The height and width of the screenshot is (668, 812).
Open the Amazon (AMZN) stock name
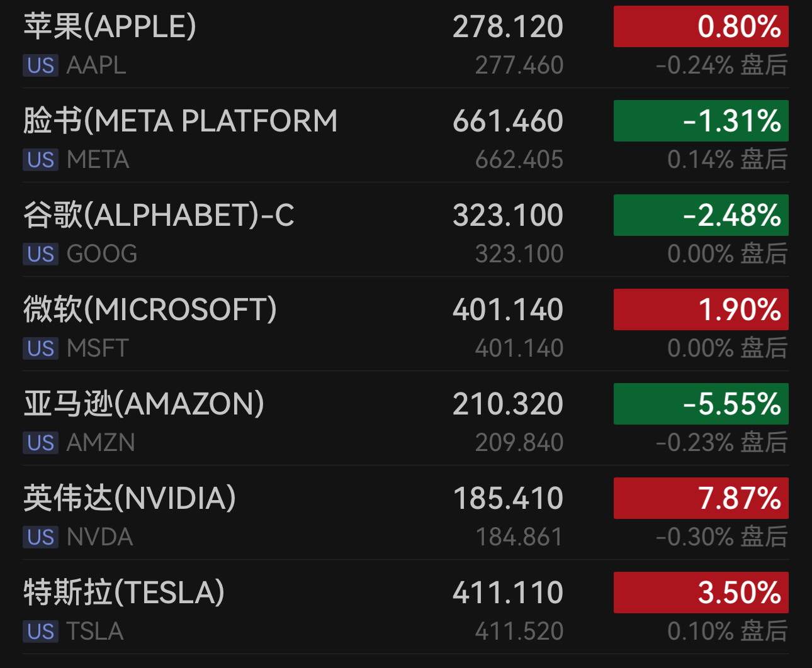144,404
